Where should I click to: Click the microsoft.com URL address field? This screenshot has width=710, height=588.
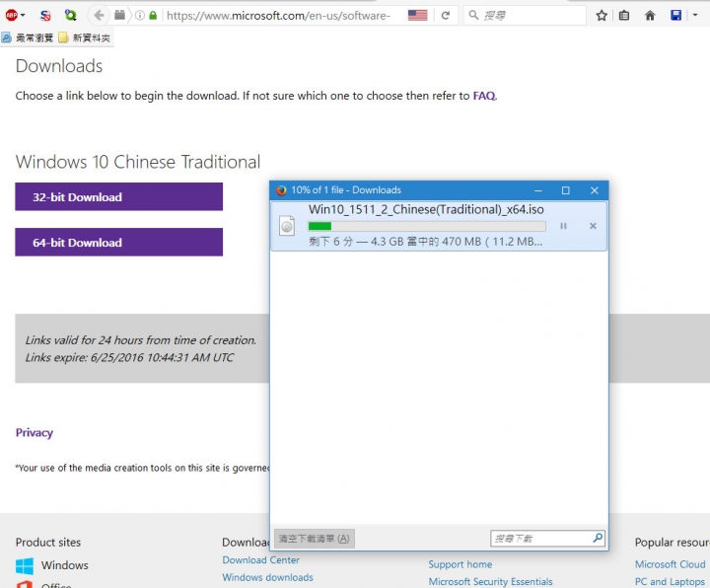pyautogui.click(x=278, y=16)
